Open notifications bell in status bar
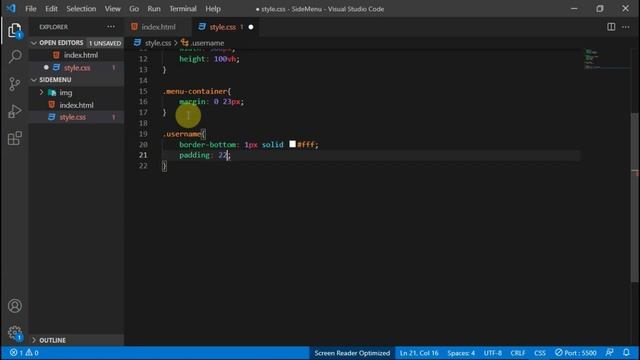 627,353
